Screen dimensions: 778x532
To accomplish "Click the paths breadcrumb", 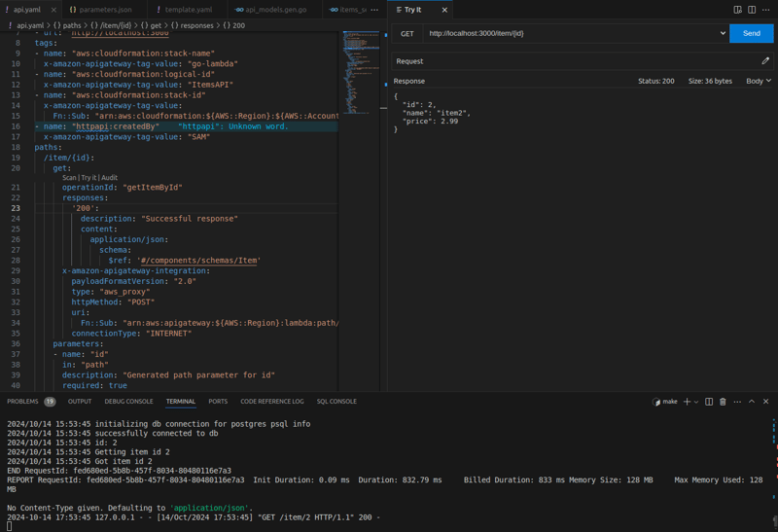I will pos(67,25).
